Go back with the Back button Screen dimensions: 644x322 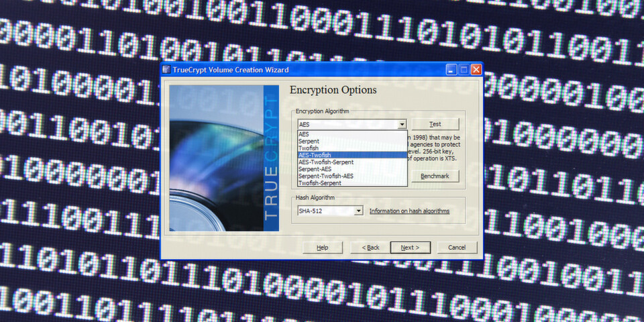(x=370, y=248)
